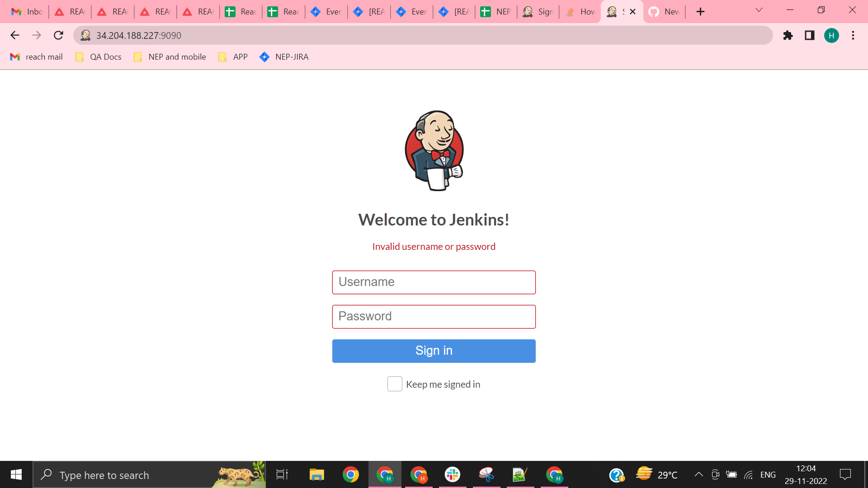Switch to the NEP spreadsheet tab
Screen dimensions: 868x488
[496, 12]
